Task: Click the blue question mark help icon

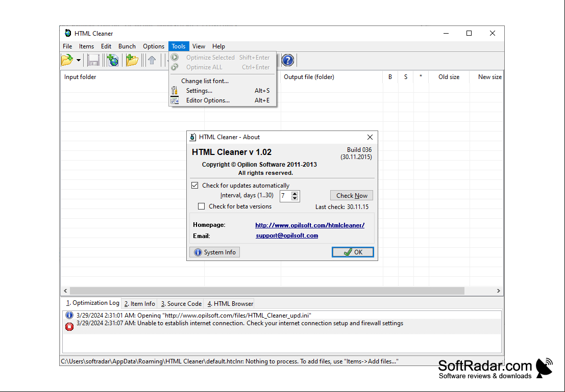Action: tap(287, 60)
